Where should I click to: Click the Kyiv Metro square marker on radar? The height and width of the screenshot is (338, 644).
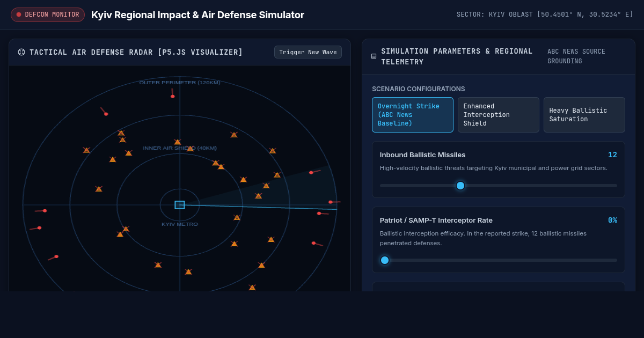coord(180,205)
